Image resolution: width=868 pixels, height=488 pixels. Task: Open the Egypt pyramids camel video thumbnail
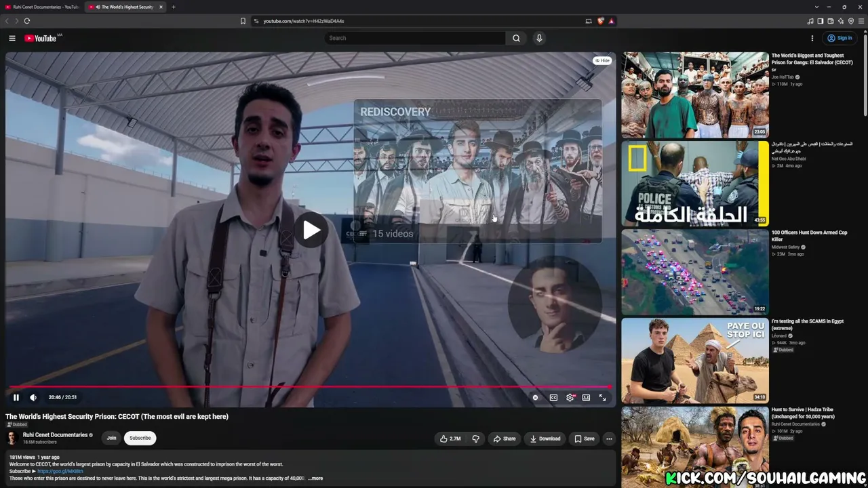(695, 361)
